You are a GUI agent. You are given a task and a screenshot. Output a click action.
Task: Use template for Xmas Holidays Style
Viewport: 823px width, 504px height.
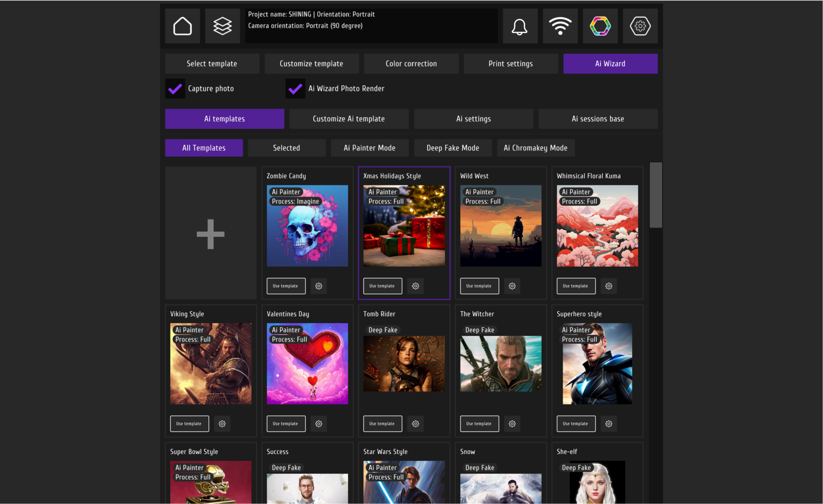383,286
